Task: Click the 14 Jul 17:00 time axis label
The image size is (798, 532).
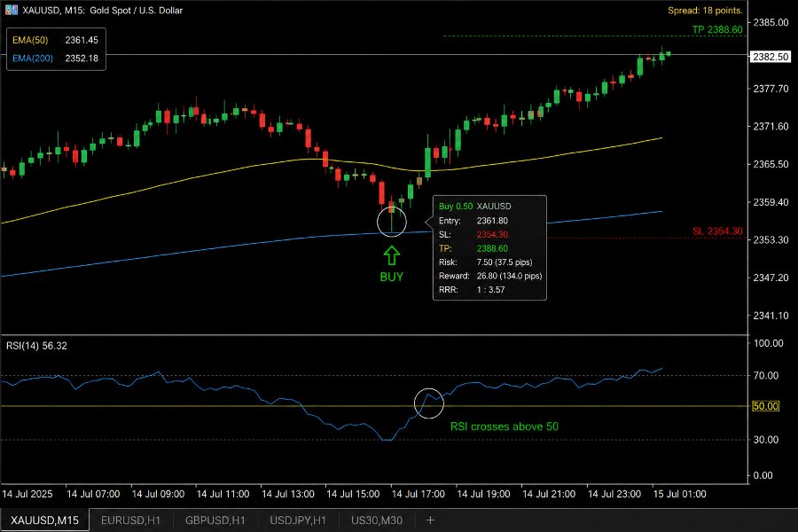Action: (419, 494)
